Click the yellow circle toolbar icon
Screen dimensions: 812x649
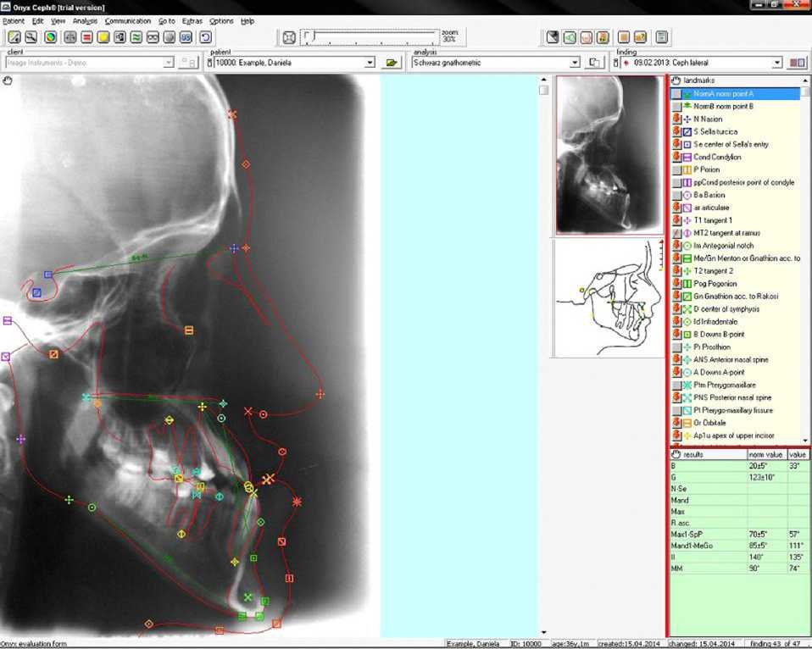click(x=103, y=36)
